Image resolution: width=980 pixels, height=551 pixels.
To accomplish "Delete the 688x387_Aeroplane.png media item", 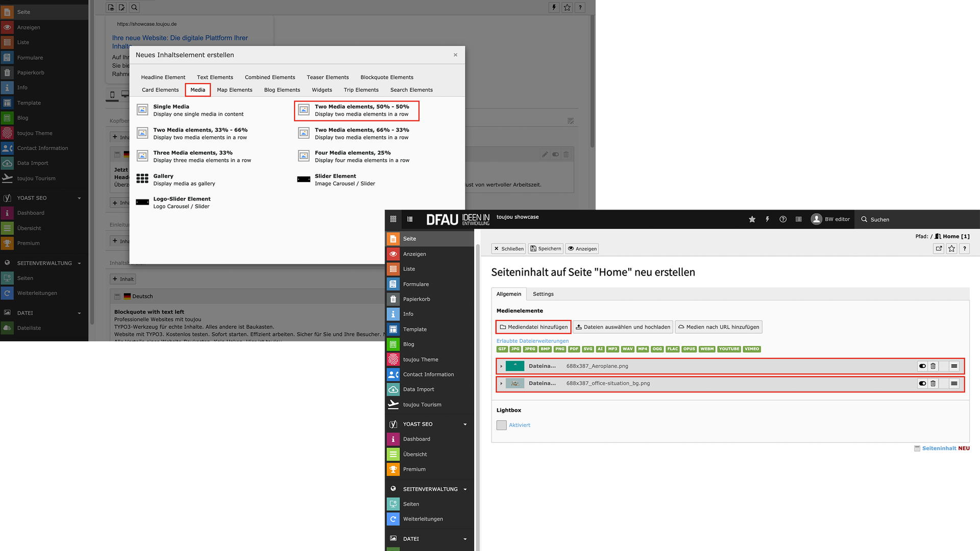I will (x=933, y=366).
